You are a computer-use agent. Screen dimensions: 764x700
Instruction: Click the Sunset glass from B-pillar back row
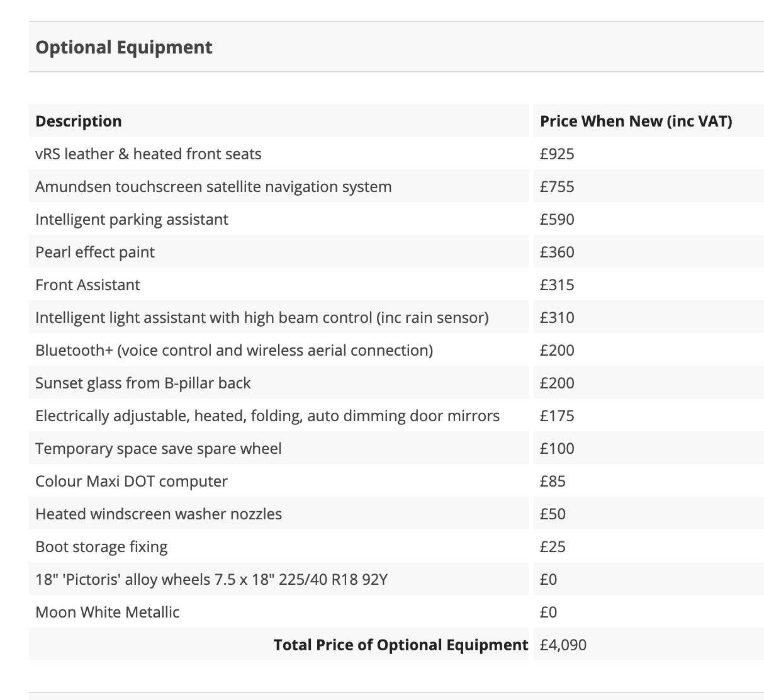click(x=143, y=383)
